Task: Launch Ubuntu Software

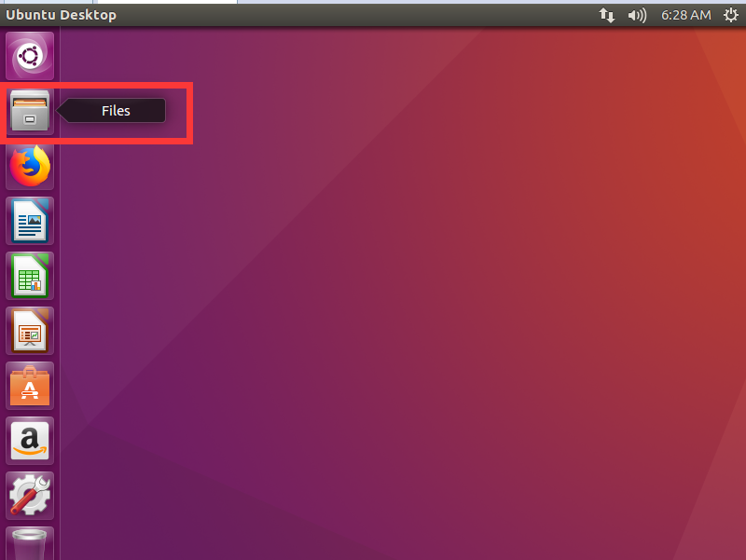Action: pyautogui.click(x=29, y=386)
